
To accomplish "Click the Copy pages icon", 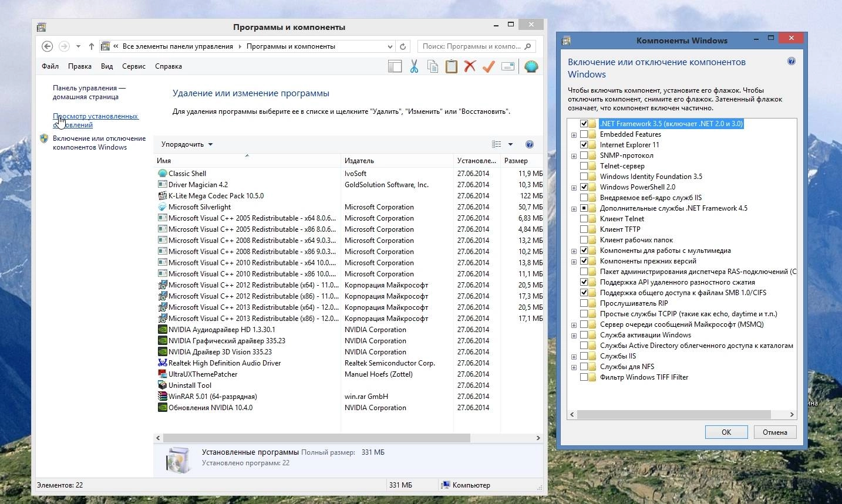I will [433, 66].
